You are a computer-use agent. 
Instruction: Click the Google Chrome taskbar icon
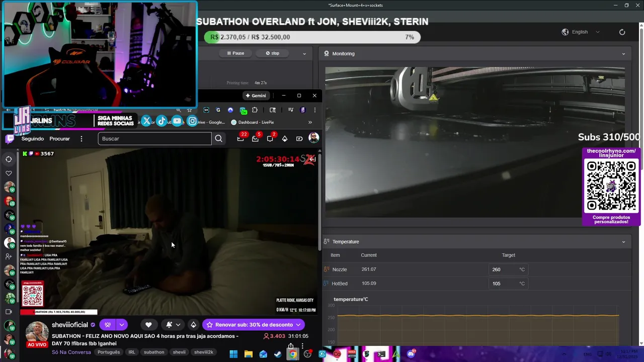293,354
